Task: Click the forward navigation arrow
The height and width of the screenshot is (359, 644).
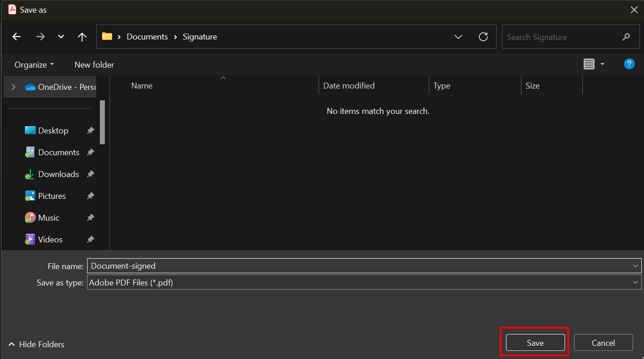Action: 40,37
